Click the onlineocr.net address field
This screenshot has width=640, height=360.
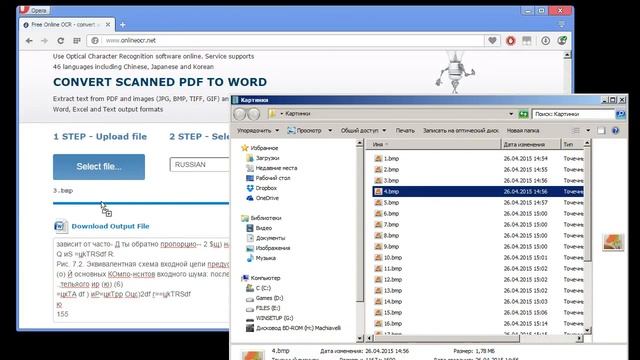tap(286, 40)
